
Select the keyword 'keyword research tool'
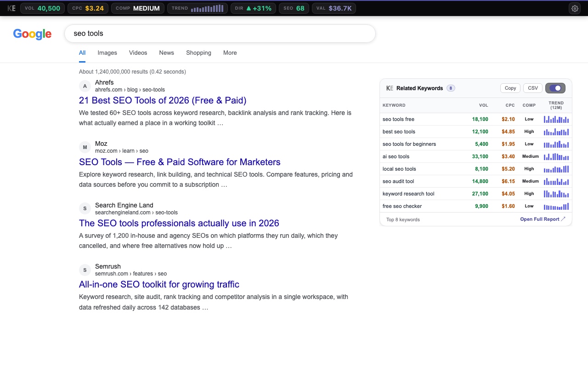point(408,194)
